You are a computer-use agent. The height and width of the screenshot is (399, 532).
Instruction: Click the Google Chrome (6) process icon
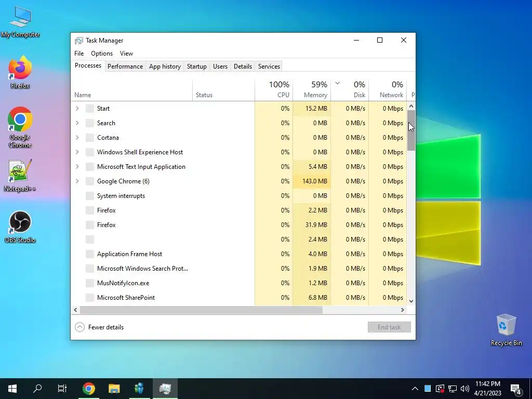(x=89, y=181)
